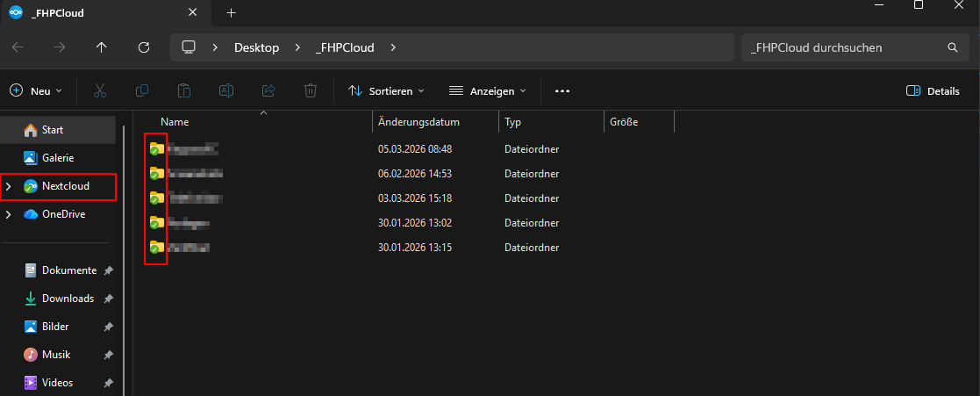Click the Share icon in toolbar
Image resolution: width=980 pixels, height=396 pixels.
[x=268, y=90]
